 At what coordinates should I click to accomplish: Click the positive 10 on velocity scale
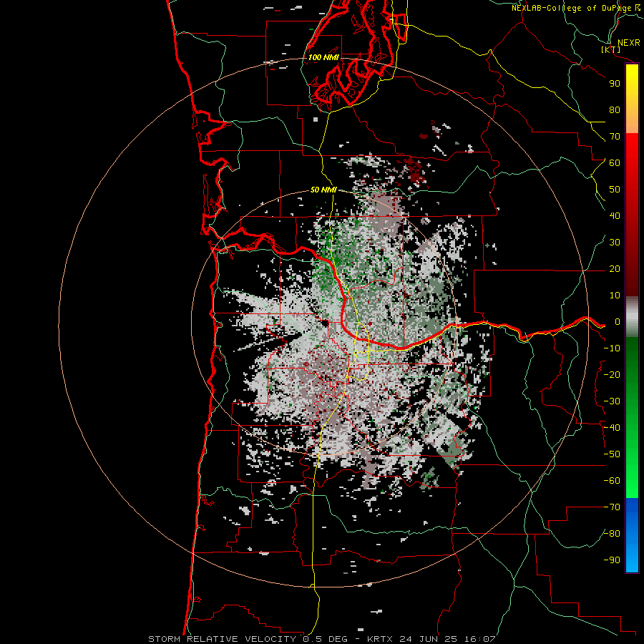pos(615,296)
